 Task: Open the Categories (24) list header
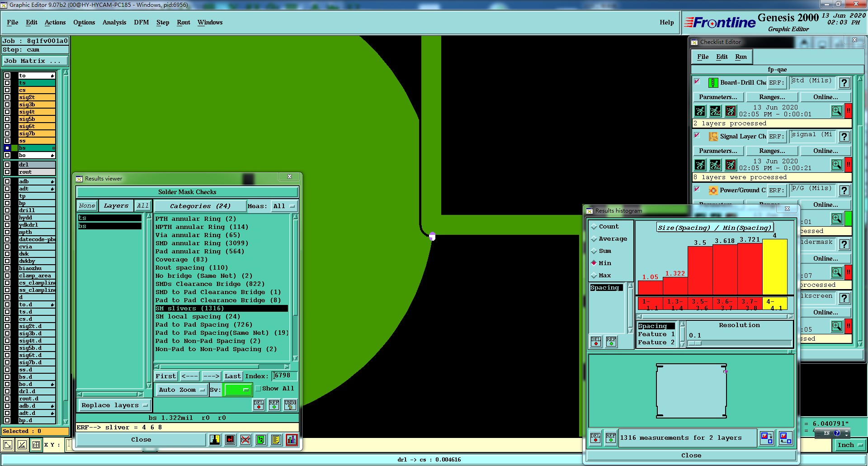(x=200, y=206)
